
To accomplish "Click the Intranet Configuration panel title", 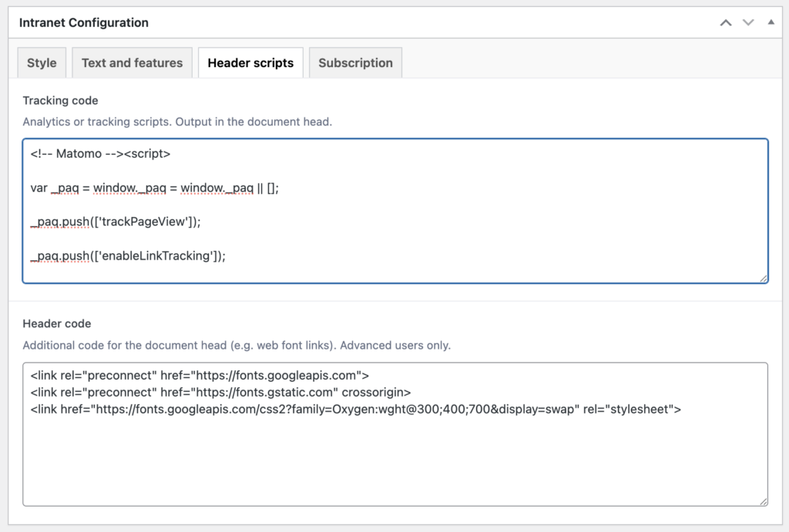I will 83,22.
